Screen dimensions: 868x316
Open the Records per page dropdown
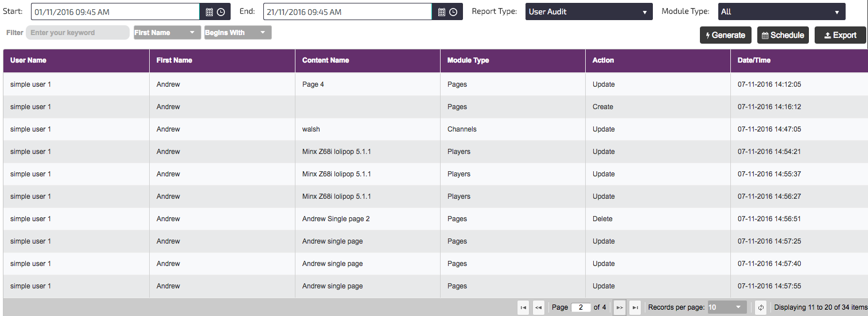click(727, 307)
